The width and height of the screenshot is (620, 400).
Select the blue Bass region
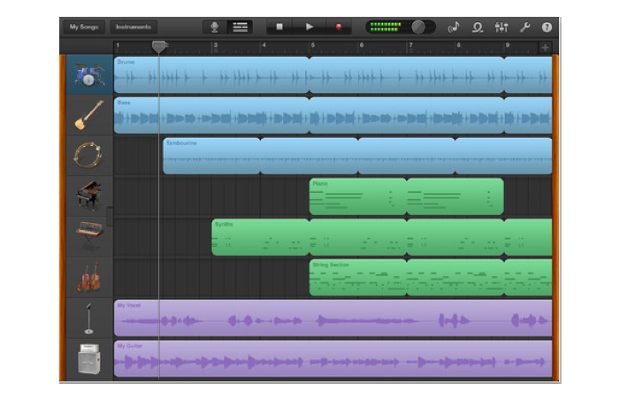(212, 115)
